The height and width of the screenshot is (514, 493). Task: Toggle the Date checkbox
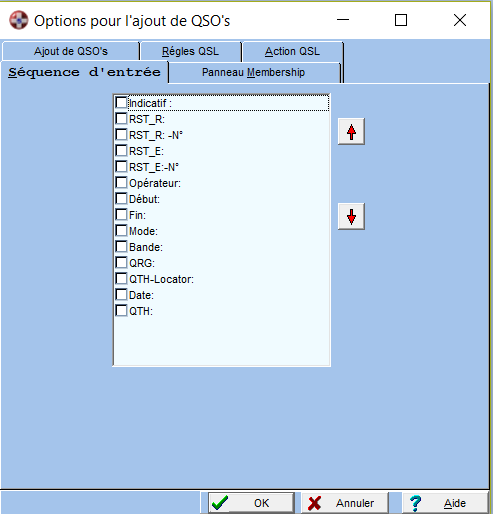coord(121,295)
